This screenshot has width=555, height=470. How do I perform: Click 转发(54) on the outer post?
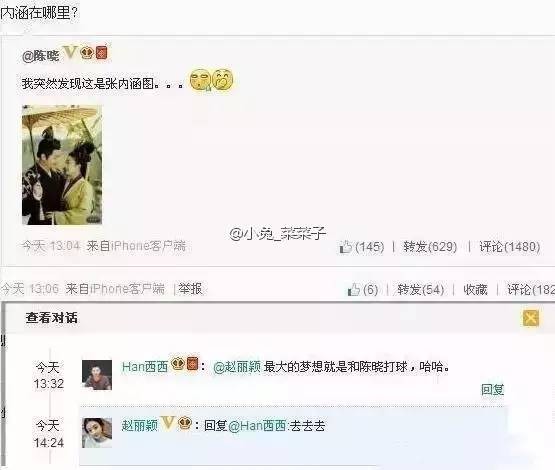pyautogui.click(x=420, y=290)
